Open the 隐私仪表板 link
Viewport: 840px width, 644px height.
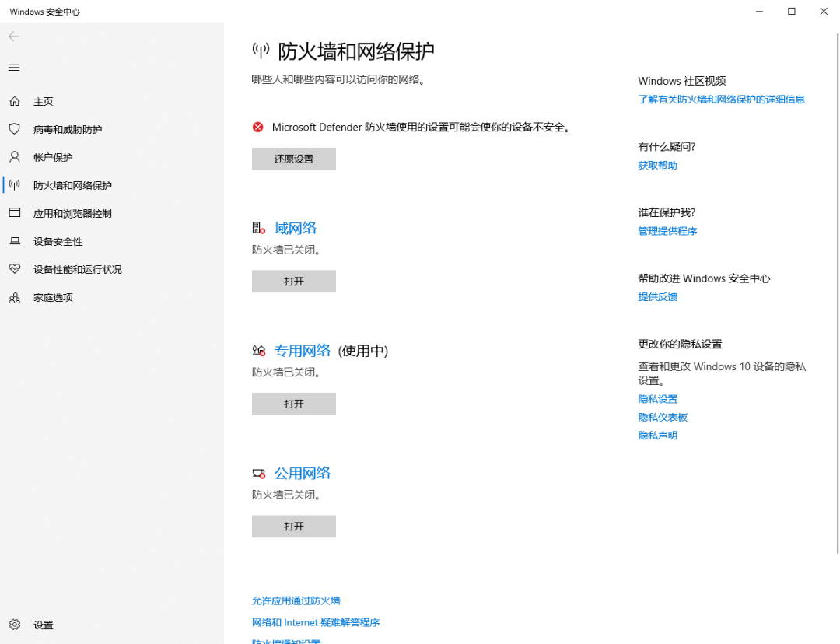pos(663,417)
